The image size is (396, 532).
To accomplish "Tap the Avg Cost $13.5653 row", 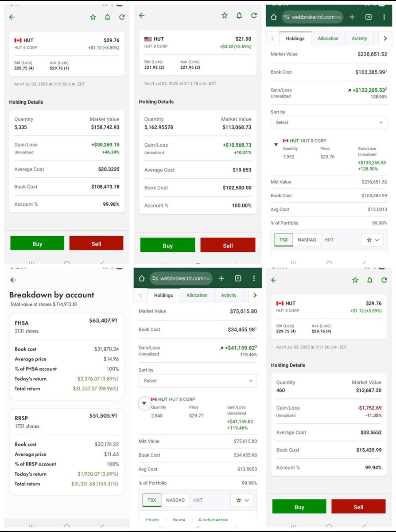I will [x=198, y=469].
